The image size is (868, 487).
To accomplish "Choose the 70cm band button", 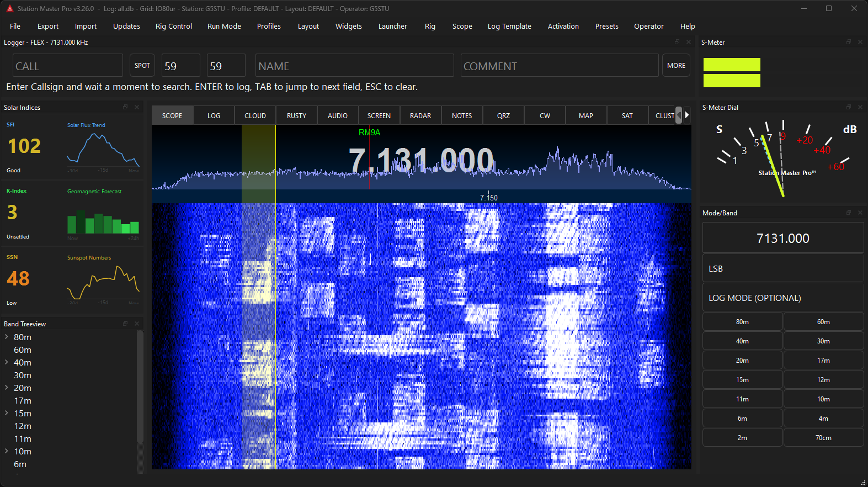I will click(823, 438).
